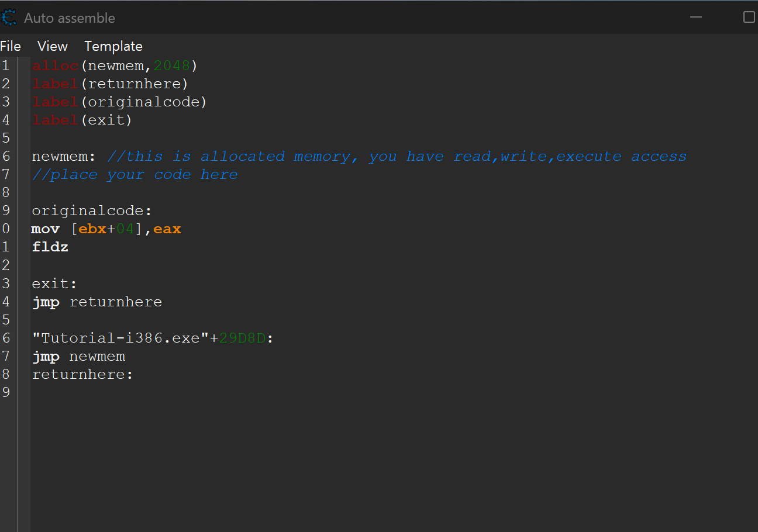758x532 pixels.
Task: Click the label(exit) line
Action: pos(82,120)
